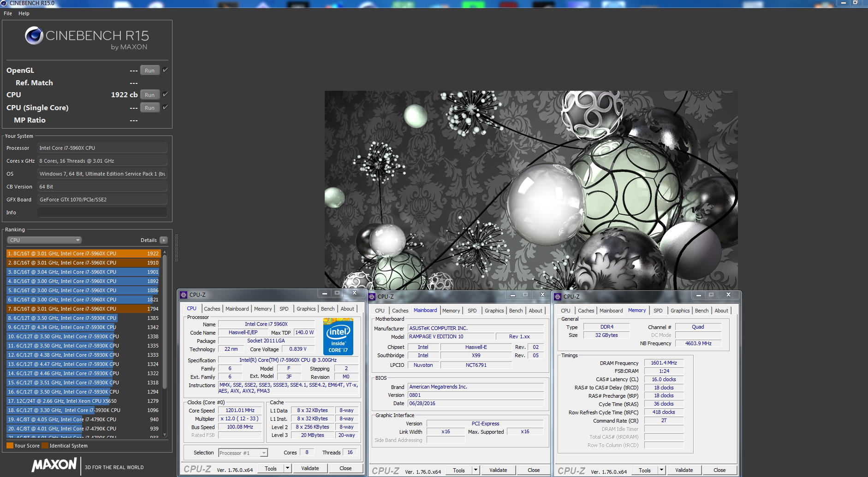The height and width of the screenshot is (477, 868).
Task: Click the Your Score orange swatch
Action: pyautogui.click(x=10, y=446)
